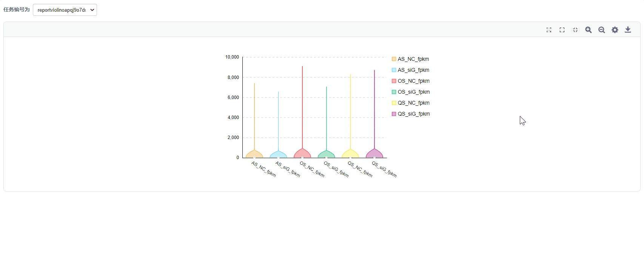
Task: Zoom in on the violin chart
Action: 589,30
